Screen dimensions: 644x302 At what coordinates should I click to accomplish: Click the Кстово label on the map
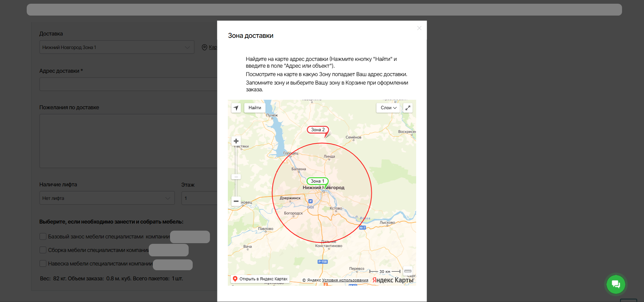336,208
